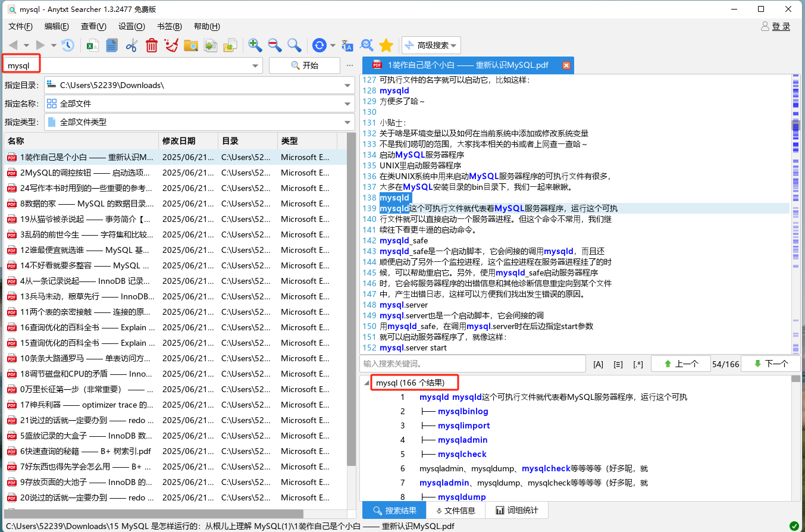Export results with the Excel icon
805x532 pixels.
pos(93,45)
